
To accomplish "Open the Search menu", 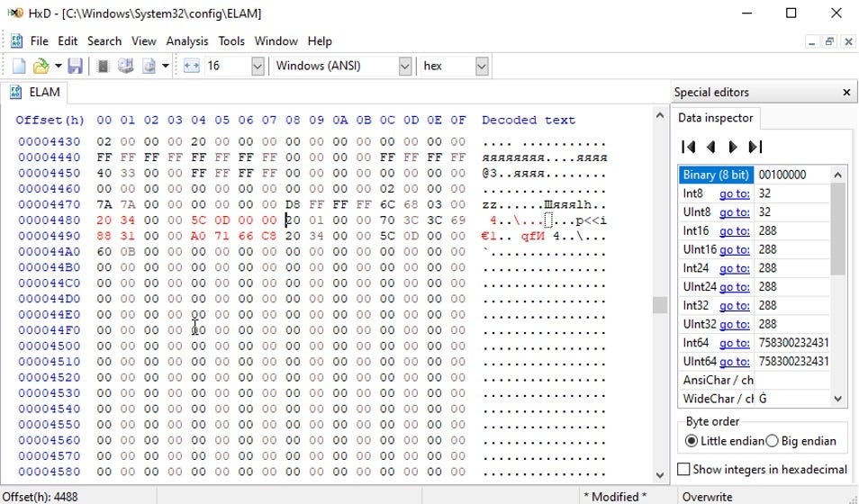I will [x=104, y=41].
